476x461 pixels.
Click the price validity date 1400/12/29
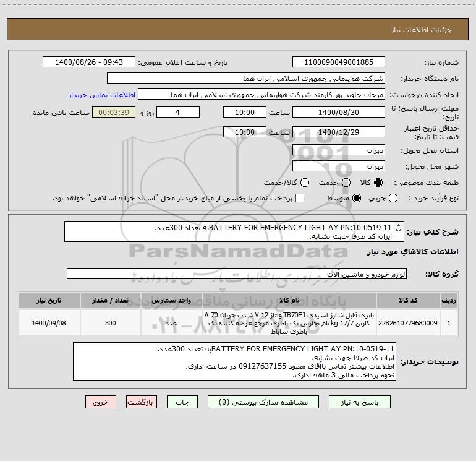pos(339,132)
